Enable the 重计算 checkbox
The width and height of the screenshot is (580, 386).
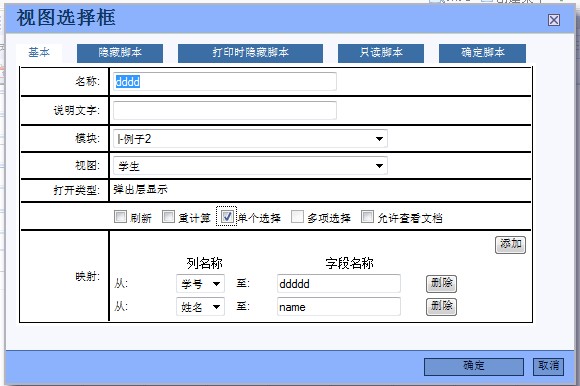pos(168,217)
